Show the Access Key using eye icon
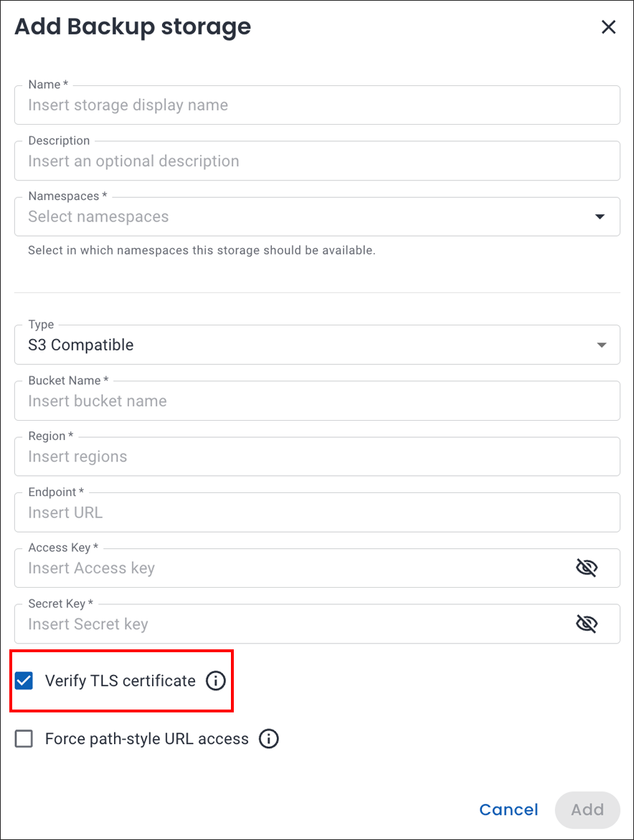Viewport: 634px width, 840px height. [x=587, y=568]
